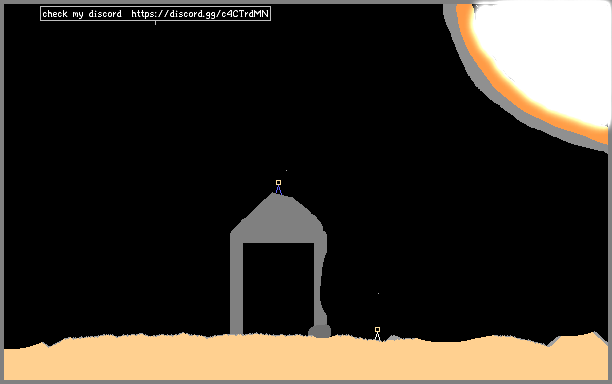Click the peach-colored sand ground
Viewport: 612px width, 384px height.
[x=306, y=359]
